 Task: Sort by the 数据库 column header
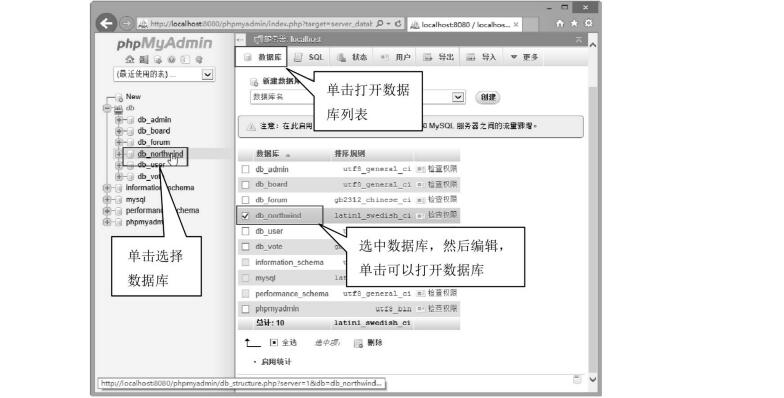coord(268,154)
